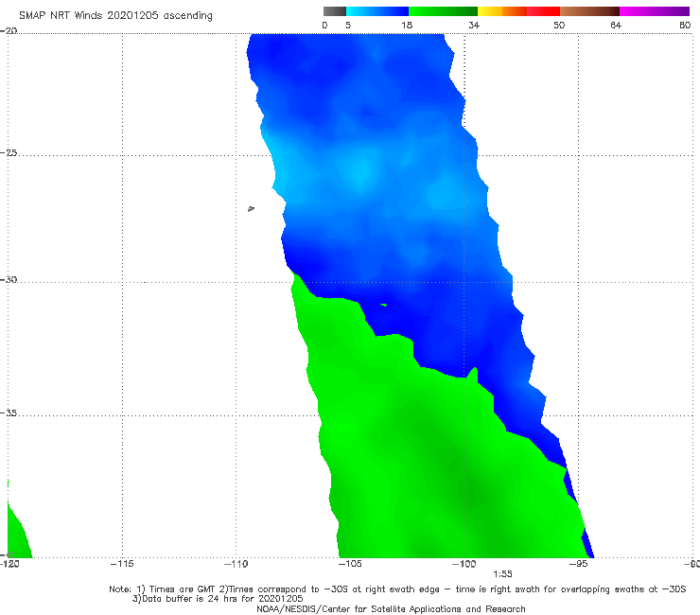Screen dimensions: 700x615
Task: Click the swath time label '1:55'
Action: (x=502, y=574)
